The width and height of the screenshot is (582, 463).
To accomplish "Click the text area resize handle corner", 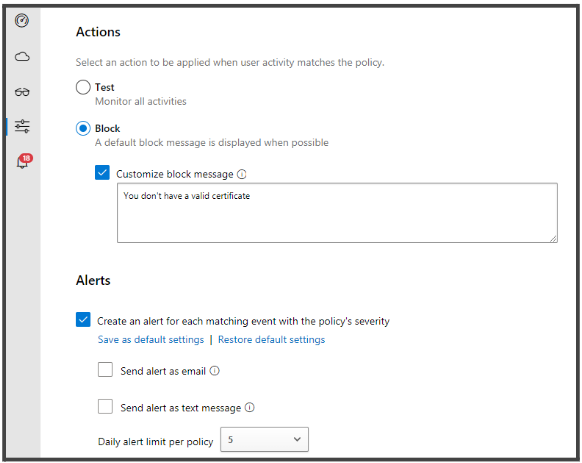I will [553, 239].
